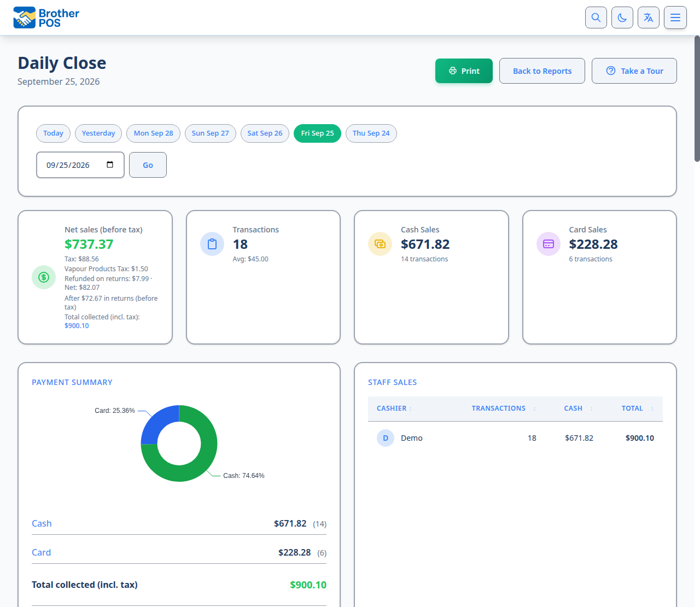
Task: Open the language translate icon
Action: [x=649, y=17]
